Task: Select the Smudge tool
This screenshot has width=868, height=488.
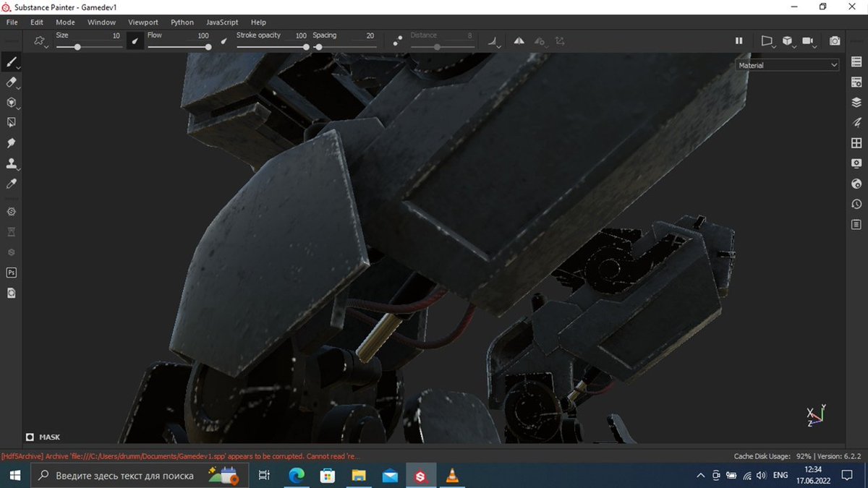Action: [x=11, y=143]
